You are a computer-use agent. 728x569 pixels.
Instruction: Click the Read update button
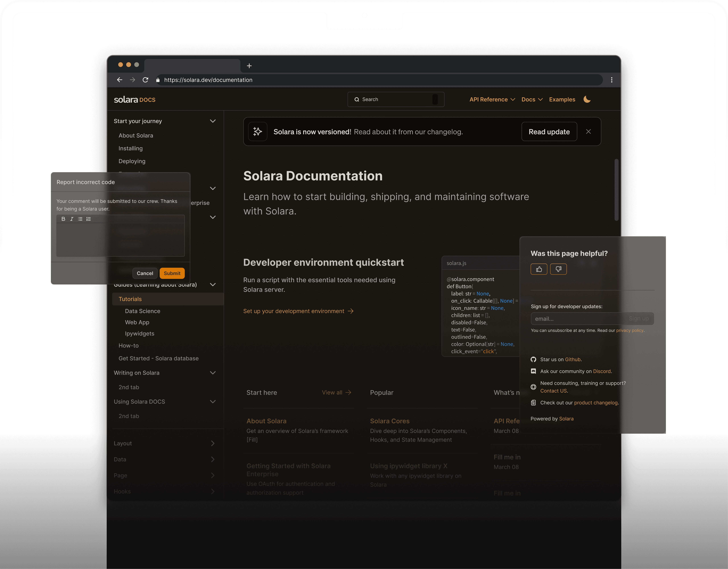pyautogui.click(x=549, y=132)
